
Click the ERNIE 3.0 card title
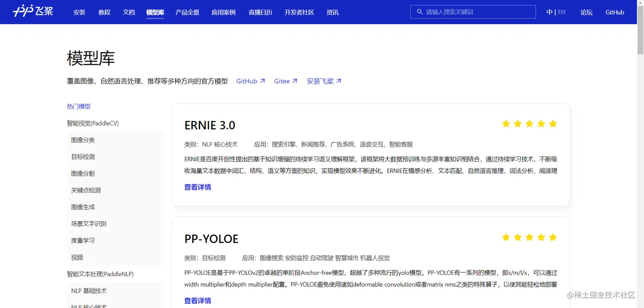[210, 125]
